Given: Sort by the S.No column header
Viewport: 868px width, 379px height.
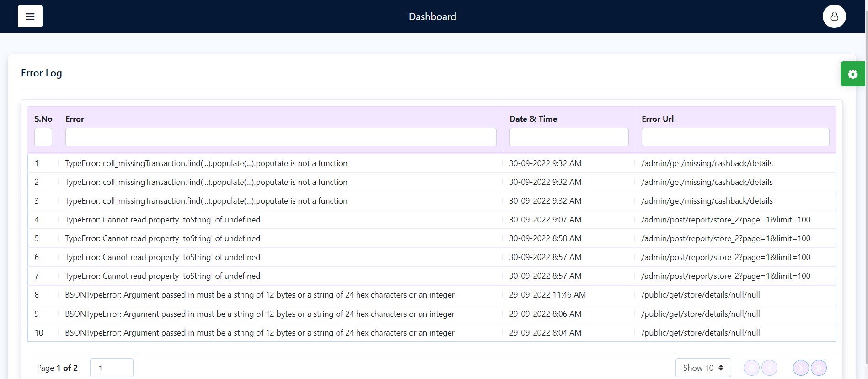Looking at the screenshot, I should (43, 119).
